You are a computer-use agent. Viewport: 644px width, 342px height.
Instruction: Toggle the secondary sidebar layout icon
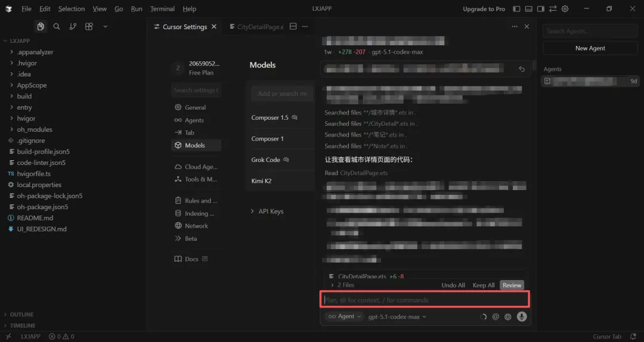click(x=540, y=8)
